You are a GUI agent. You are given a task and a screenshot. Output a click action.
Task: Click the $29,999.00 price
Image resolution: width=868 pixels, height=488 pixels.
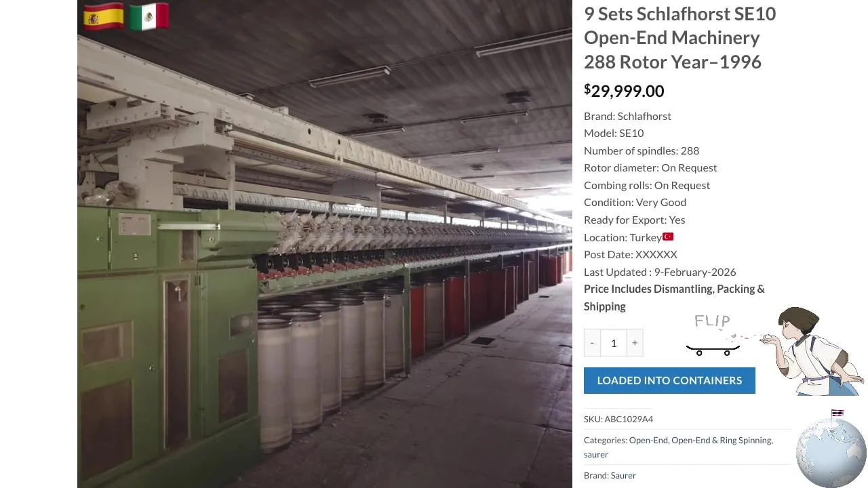(624, 91)
